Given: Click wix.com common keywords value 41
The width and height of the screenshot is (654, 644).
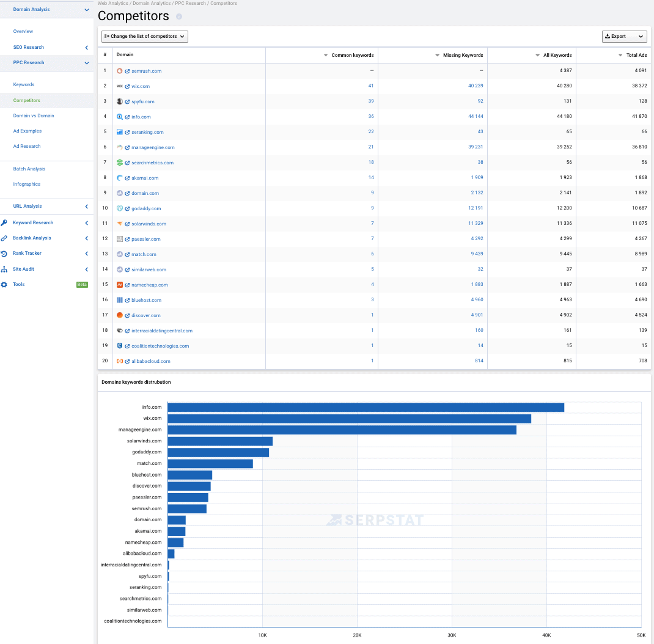Looking at the screenshot, I should click(x=371, y=86).
